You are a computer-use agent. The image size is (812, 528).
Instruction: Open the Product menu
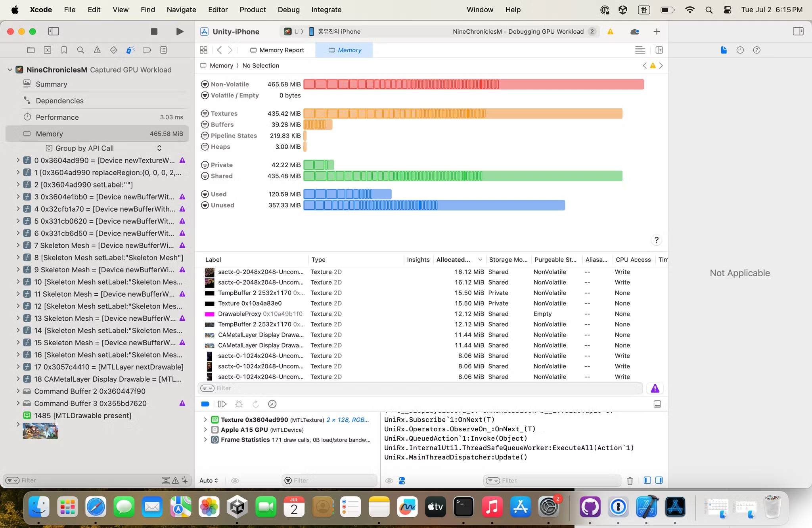pos(253,10)
